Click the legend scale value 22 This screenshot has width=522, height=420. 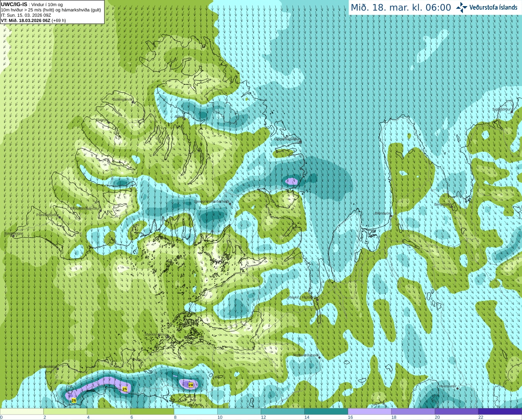tap(481, 417)
